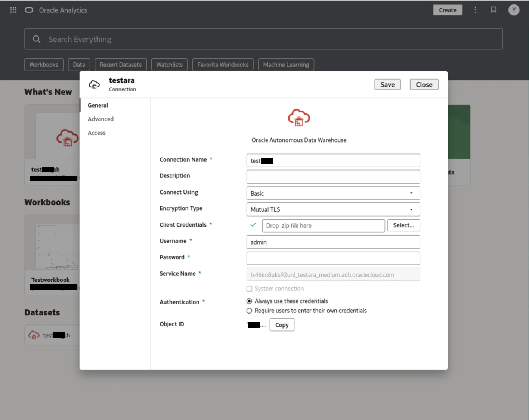The image size is (529, 420).
Task: Focus the Username field
Action: pyautogui.click(x=333, y=242)
